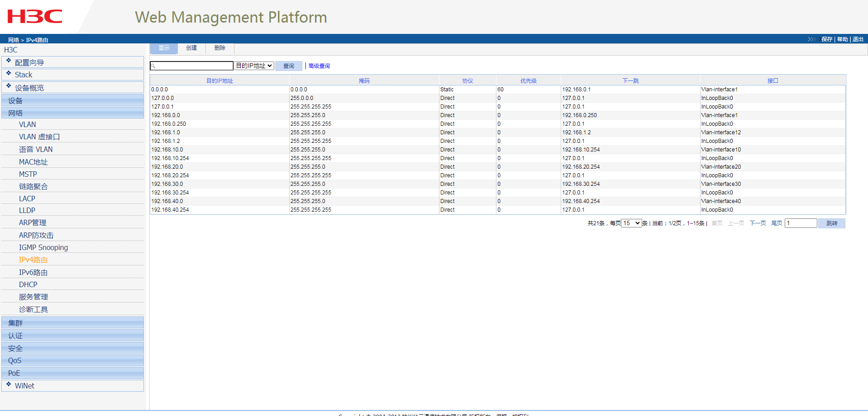Image resolution: width=868 pixels, height=416 pixels.
Task: Expand the WiNet menu item
Action: pyautogui.click(x=24, y=386)
